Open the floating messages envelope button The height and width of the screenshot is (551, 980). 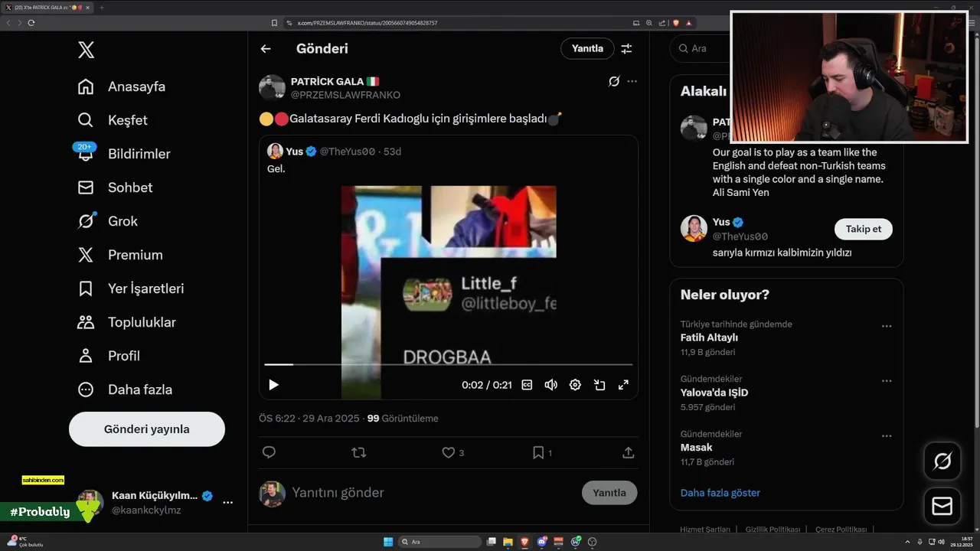tap(942, 506)
